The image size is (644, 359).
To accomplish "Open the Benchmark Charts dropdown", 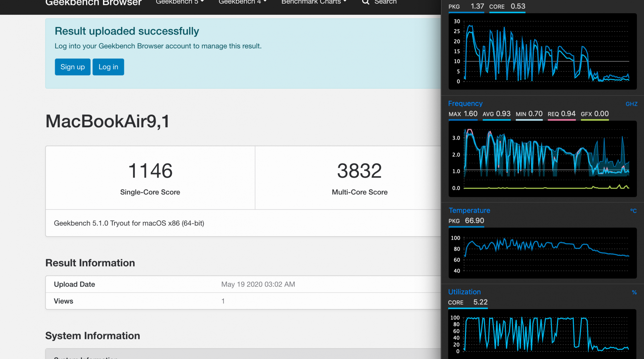I will click(314, 2).
